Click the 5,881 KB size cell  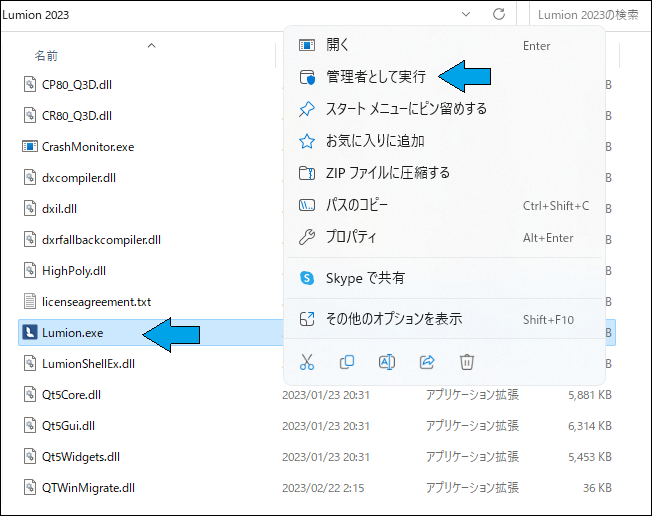[x=590, y=395]
